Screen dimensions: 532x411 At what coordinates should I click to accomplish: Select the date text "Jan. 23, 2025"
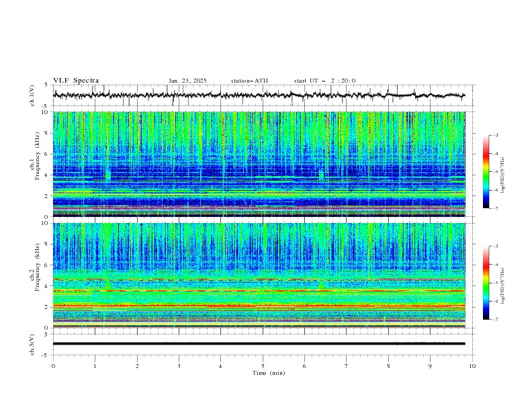[187, 81]
